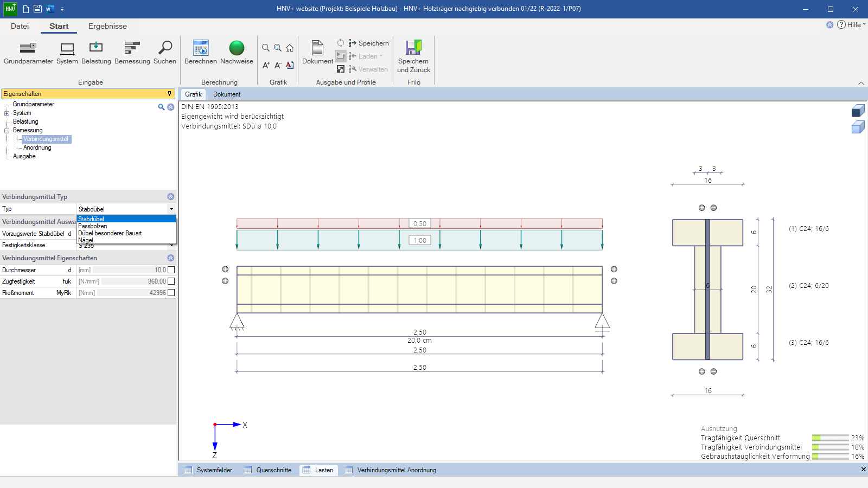Search properties with magnifier in tree panel
The image size is (868, 488).
pos(161,107)
